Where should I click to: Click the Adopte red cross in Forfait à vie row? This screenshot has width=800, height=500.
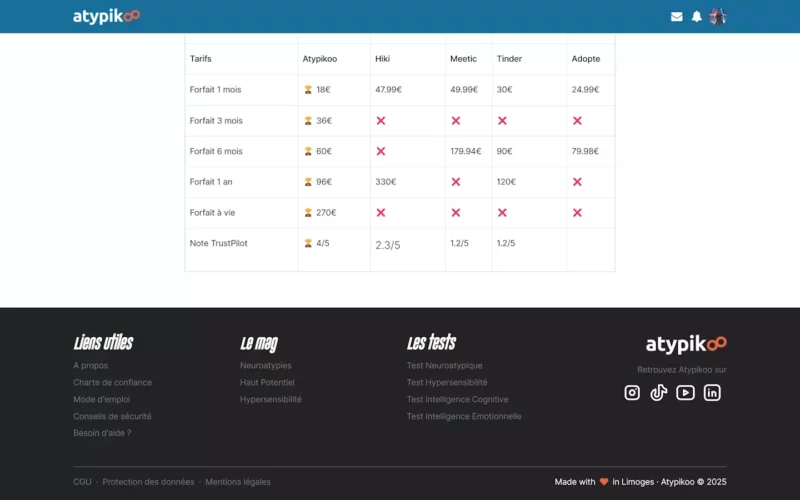[x=577, y=213]
